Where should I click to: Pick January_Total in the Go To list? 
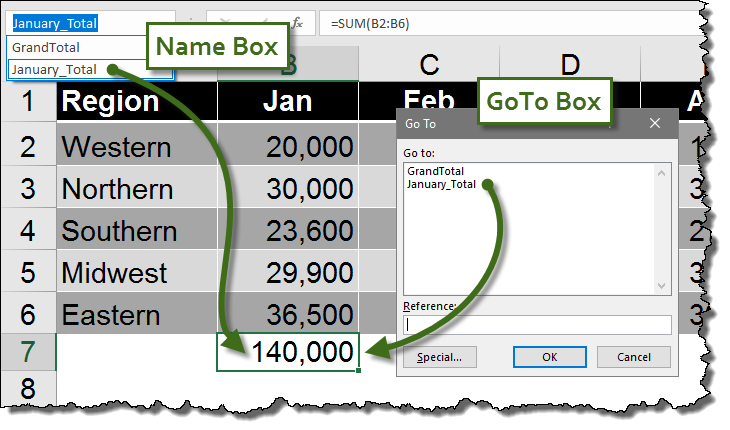[441, 184]
